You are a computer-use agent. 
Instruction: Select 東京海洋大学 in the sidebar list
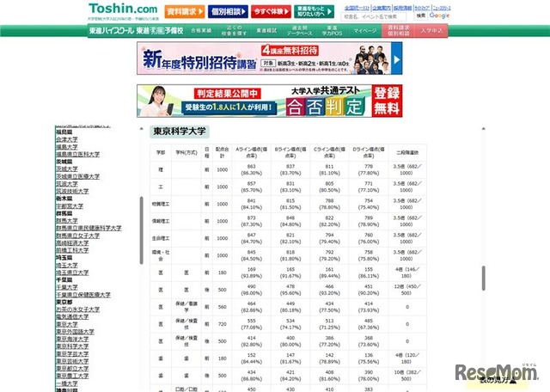pos(72,340)
